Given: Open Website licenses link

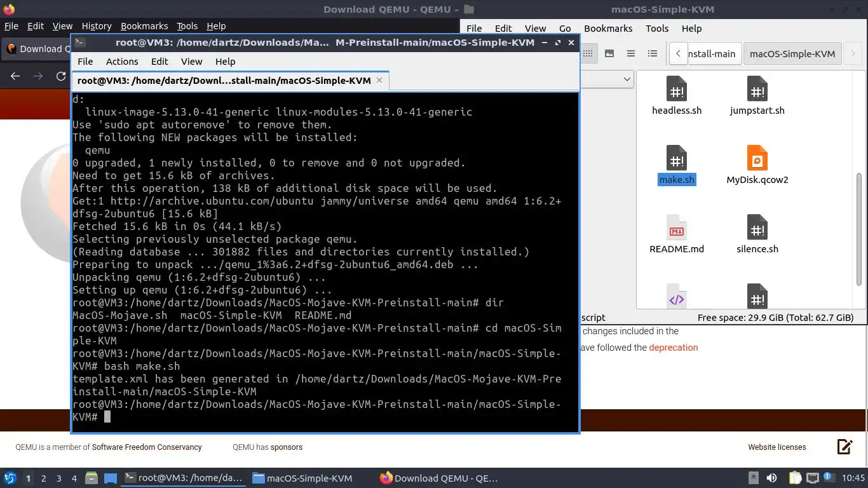Looking at the screenshot, I should coord(776,447).
